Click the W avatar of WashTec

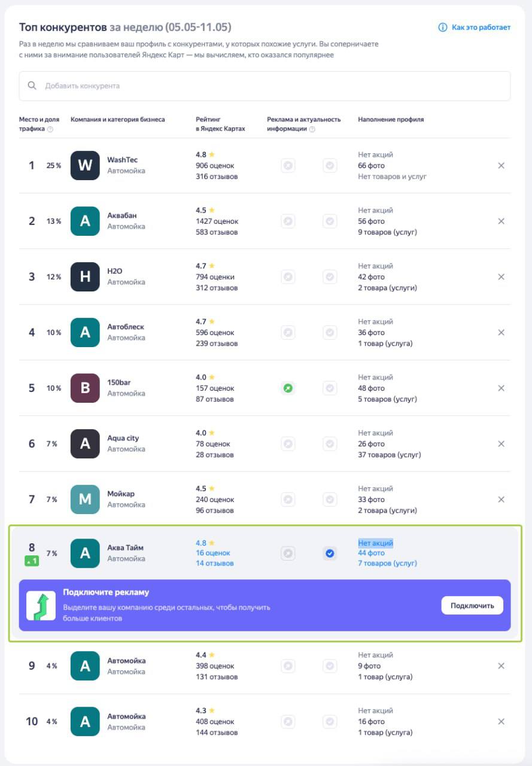pyautogui.click(x=85, y=166)
